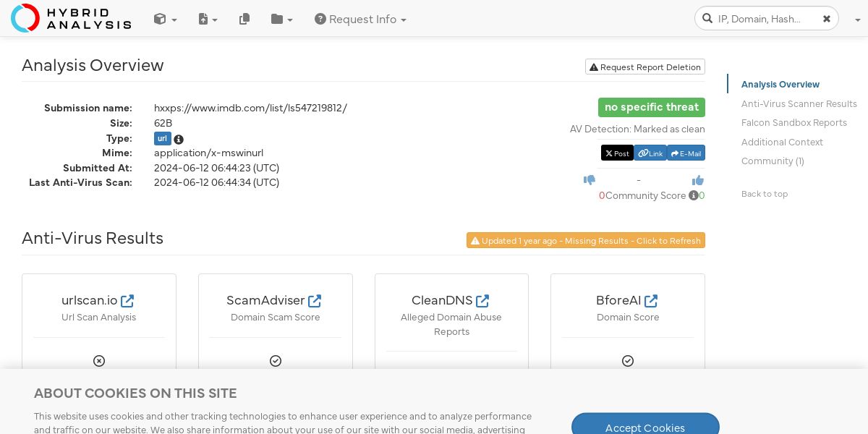Click the last scan time 2024-06-12 06:44:34
Viewport: 868px width, 434px height.
click(216, 182)
